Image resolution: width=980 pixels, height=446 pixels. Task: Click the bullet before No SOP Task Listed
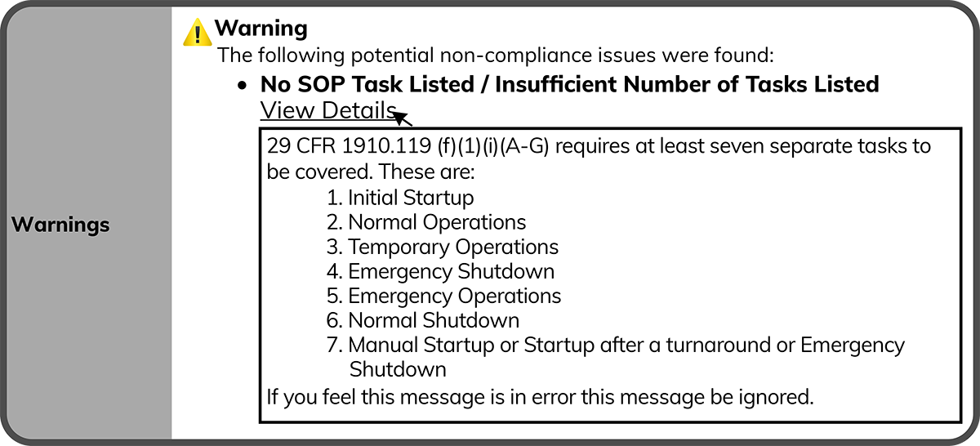click(x=242, y=85)
